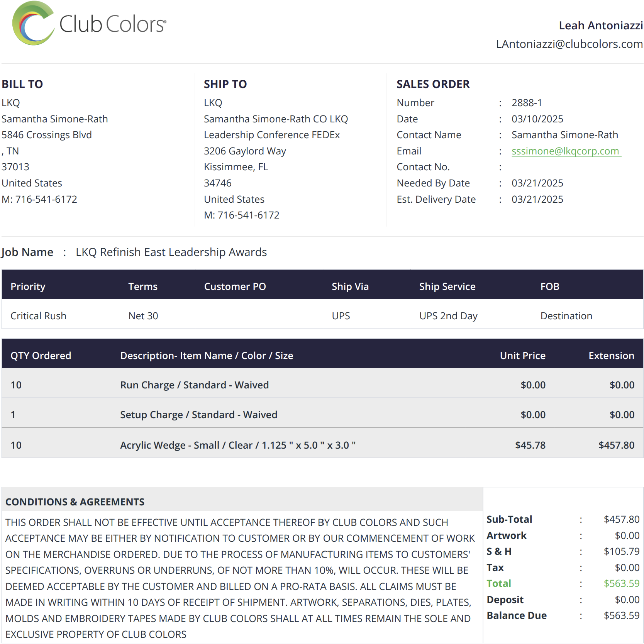Click the LAntoniazzi@clubcolors.com email address

[569, 44]
